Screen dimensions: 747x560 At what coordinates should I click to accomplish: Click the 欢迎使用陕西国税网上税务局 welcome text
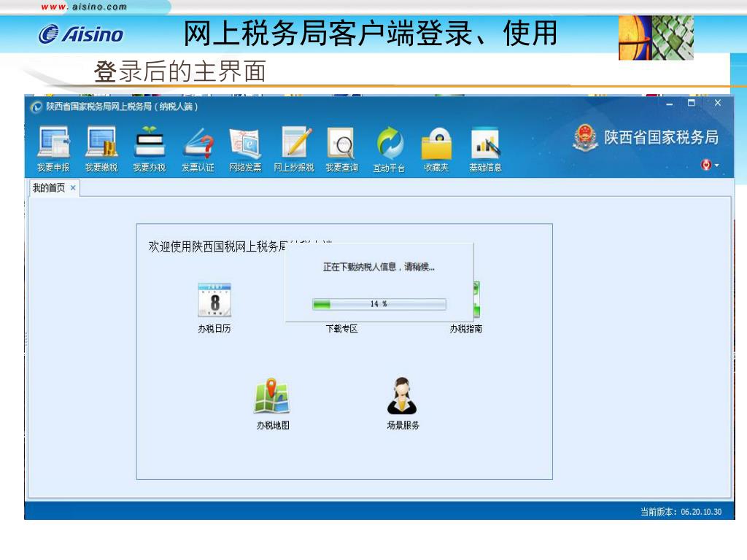[217, 246]
